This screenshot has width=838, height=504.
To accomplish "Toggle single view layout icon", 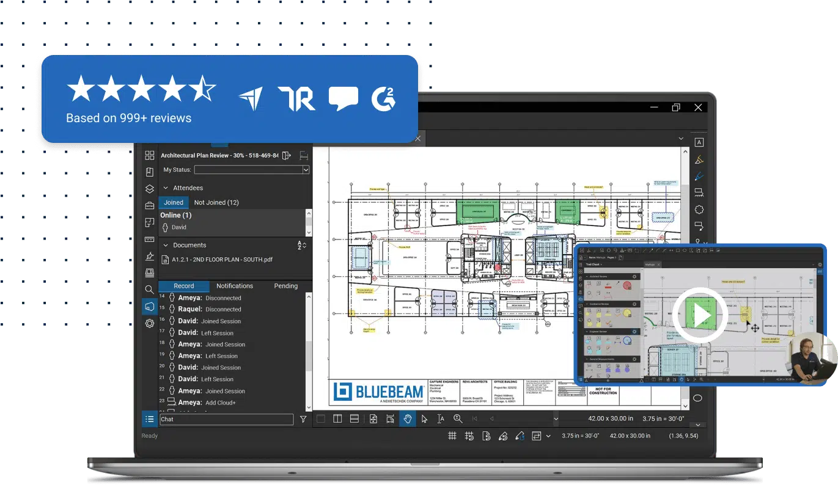I will 320,418.
